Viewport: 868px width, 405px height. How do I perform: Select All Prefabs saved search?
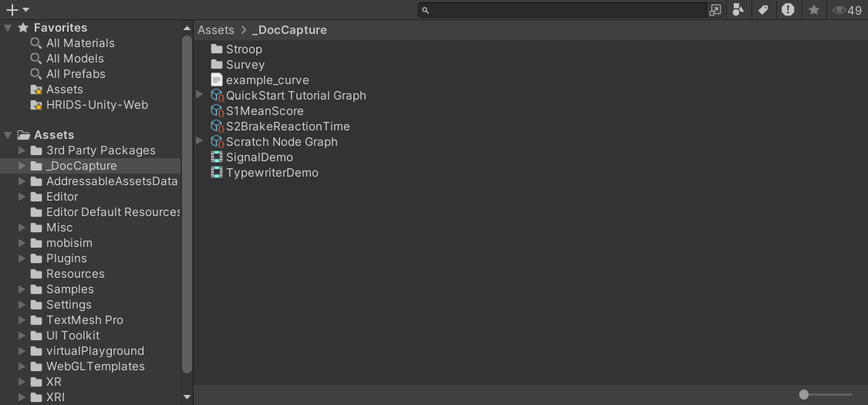76,74
